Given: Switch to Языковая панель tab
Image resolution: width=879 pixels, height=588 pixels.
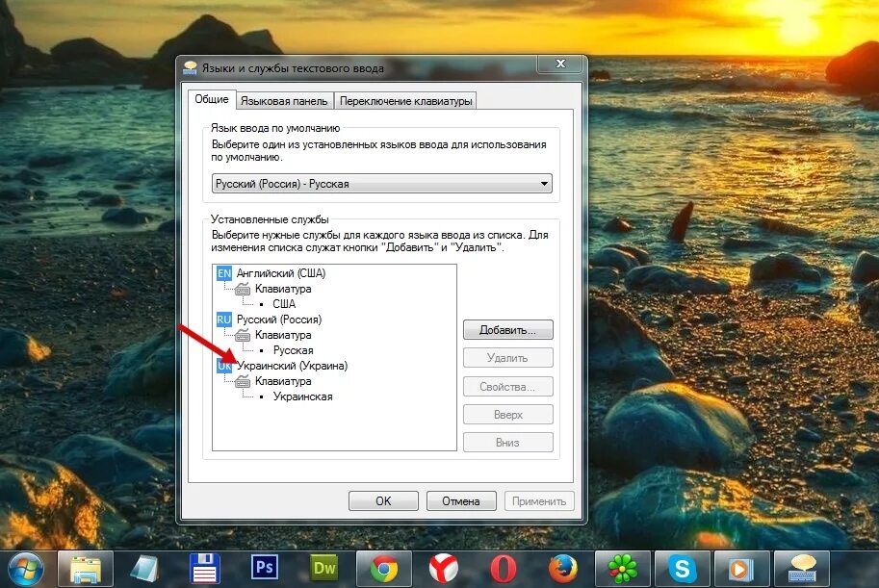Looking at the screenshot, I should point(284,101).
